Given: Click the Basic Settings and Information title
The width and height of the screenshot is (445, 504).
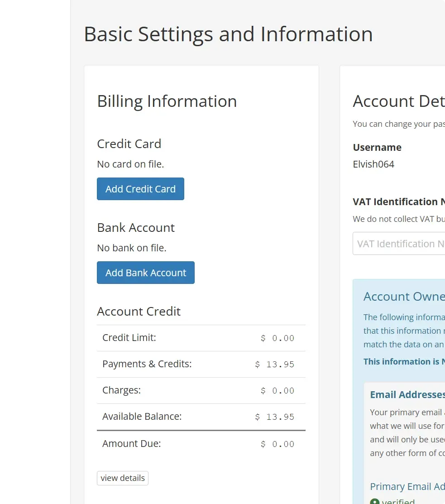Looking at the screenshot, I should 228,34.
